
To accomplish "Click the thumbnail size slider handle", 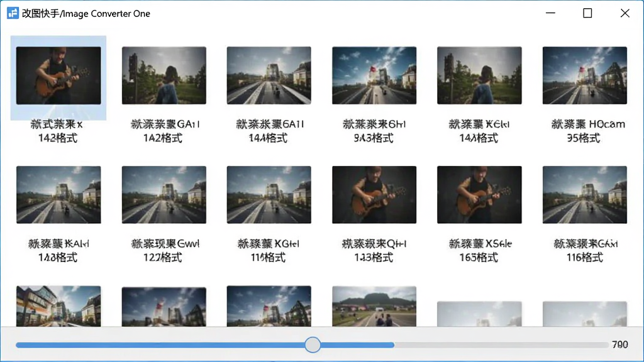I will (313, 345).
